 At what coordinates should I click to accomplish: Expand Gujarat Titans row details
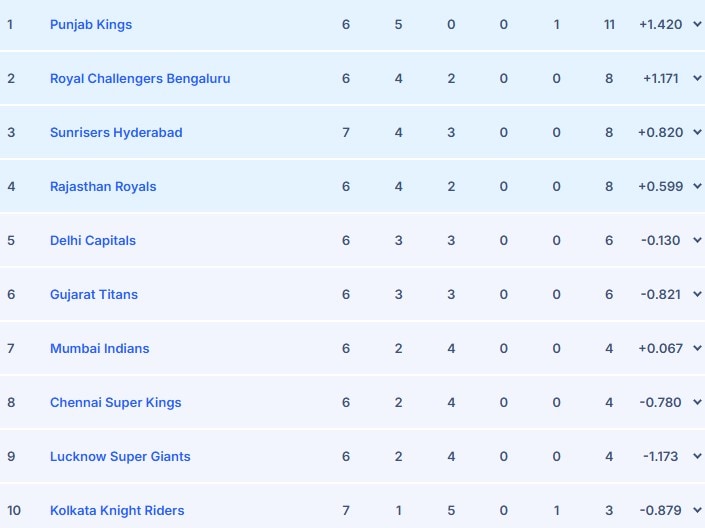coord(697,294)
